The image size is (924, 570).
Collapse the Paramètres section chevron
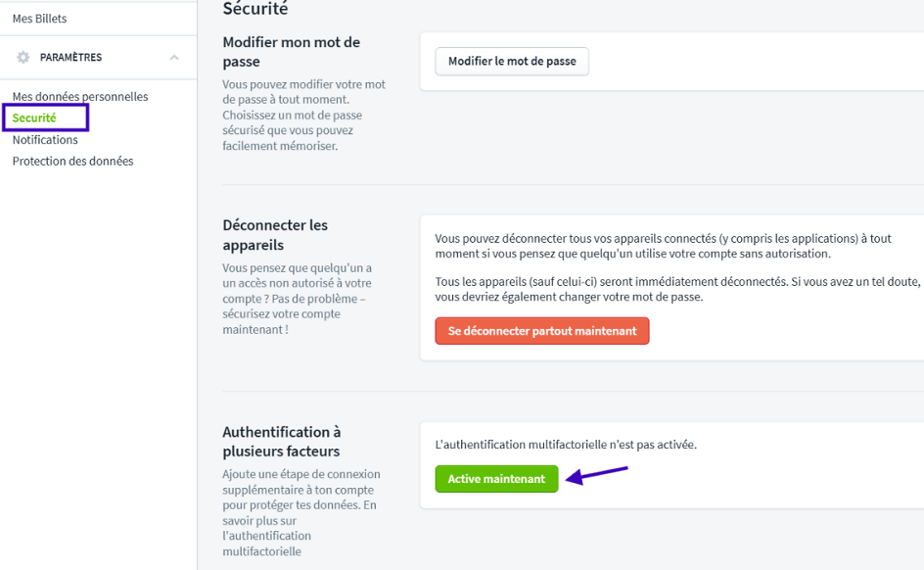[x=174, y=58]
